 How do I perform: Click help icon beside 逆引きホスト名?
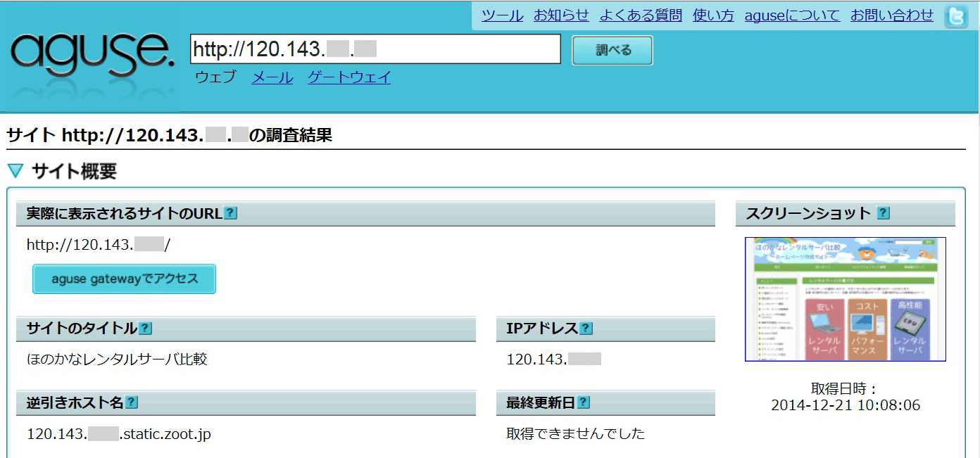coord(131,402)
